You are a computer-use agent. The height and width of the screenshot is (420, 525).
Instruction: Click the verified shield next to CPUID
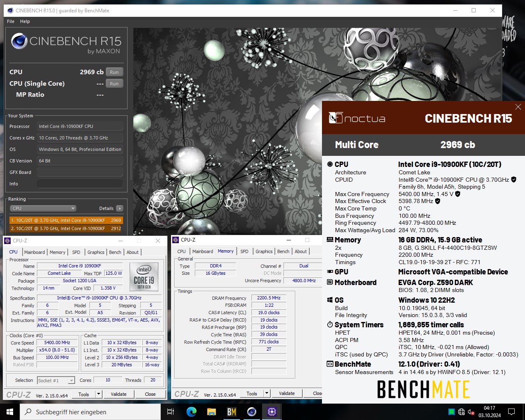pos(514,180)
